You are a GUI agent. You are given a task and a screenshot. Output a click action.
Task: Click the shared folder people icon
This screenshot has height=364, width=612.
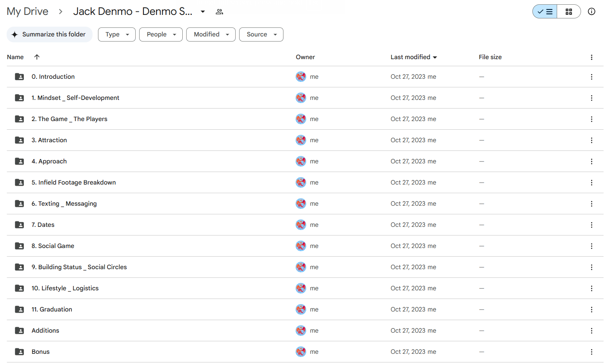click(220, 12)
